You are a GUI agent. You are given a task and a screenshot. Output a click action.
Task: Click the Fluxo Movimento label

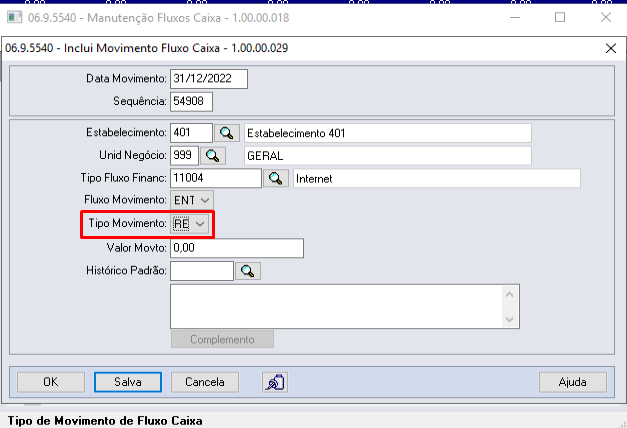coord(125,200)
